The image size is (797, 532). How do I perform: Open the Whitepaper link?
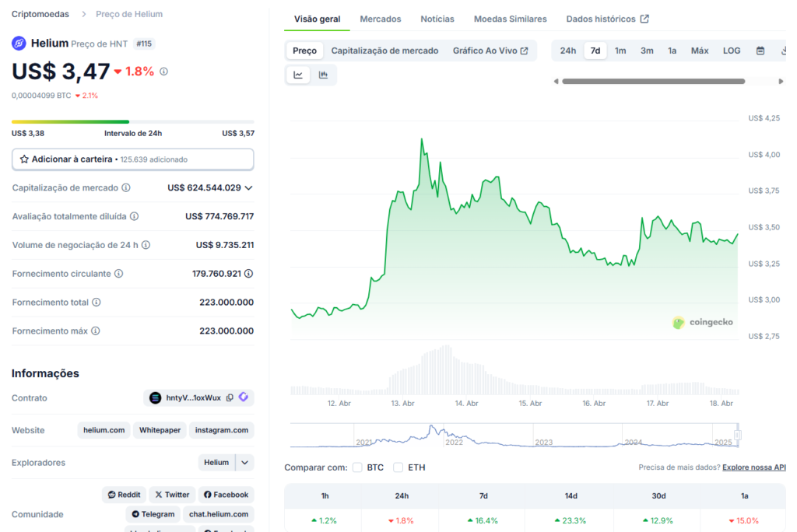coord(160,430)
